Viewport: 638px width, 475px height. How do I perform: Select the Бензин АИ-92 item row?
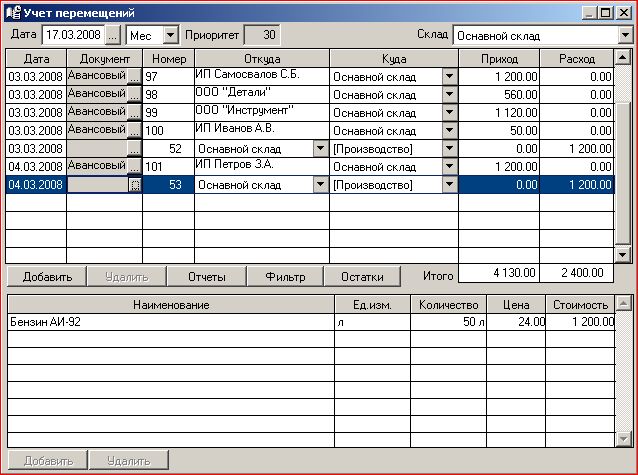[170, 322]
